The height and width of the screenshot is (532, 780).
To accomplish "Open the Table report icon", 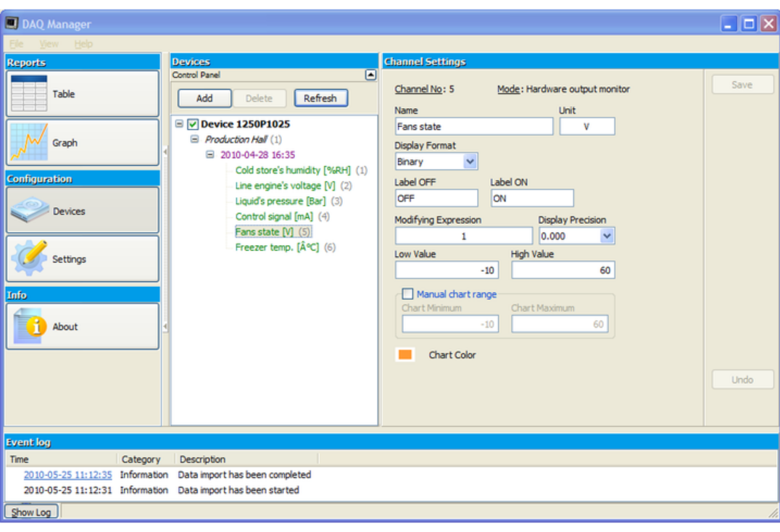I will tap(29, 93).
